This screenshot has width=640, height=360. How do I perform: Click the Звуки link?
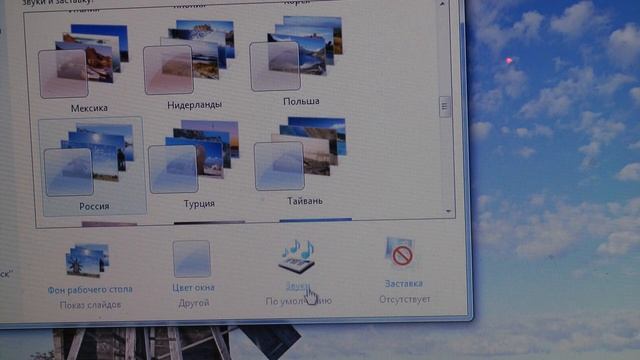pos(298,286)
